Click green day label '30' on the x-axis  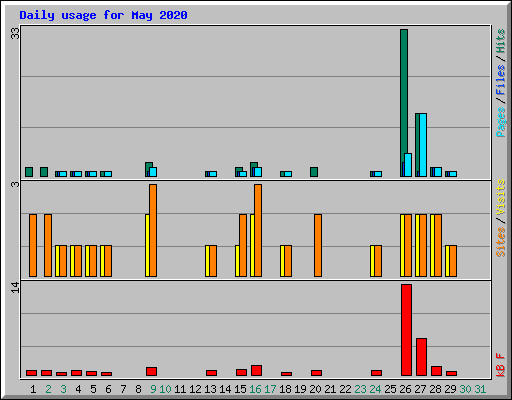[x=465, y=389]
